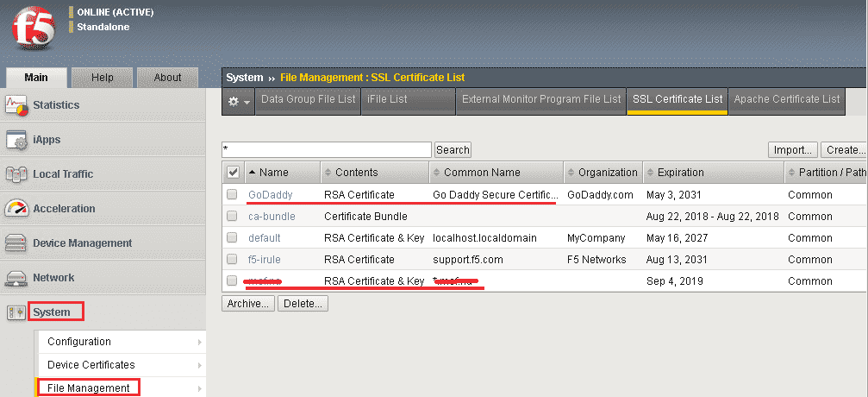Click the iApps sidebar icon
Viewport: 868px width, 397px height.
16,140
